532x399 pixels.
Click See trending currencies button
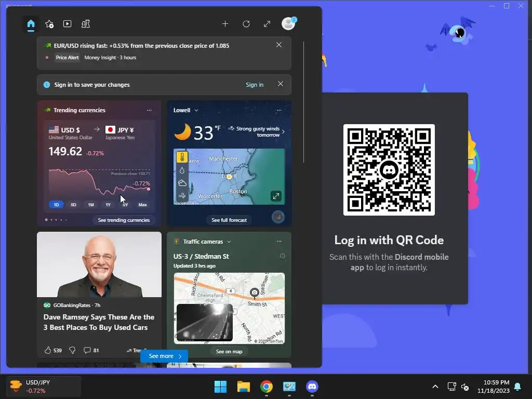coord(124,220)
